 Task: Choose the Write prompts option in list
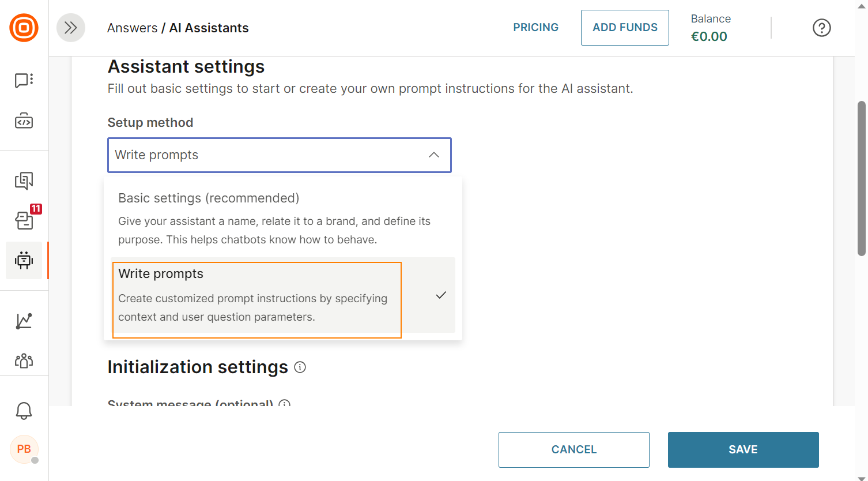tap(283, 295)
